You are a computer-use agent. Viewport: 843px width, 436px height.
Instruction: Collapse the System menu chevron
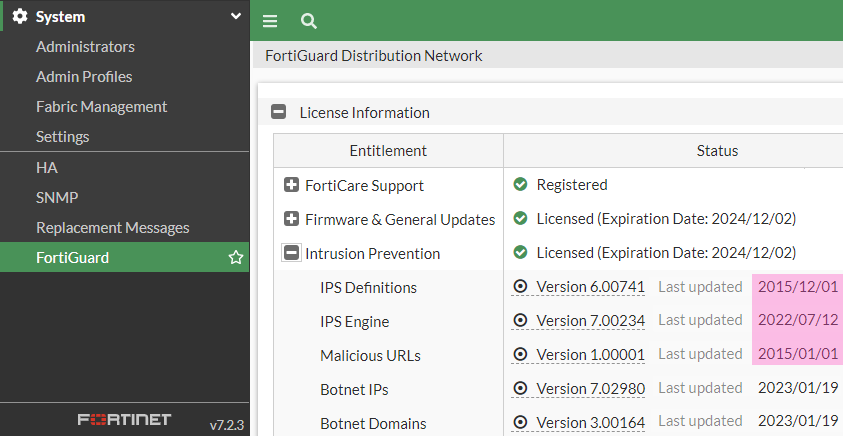[235, 17]
